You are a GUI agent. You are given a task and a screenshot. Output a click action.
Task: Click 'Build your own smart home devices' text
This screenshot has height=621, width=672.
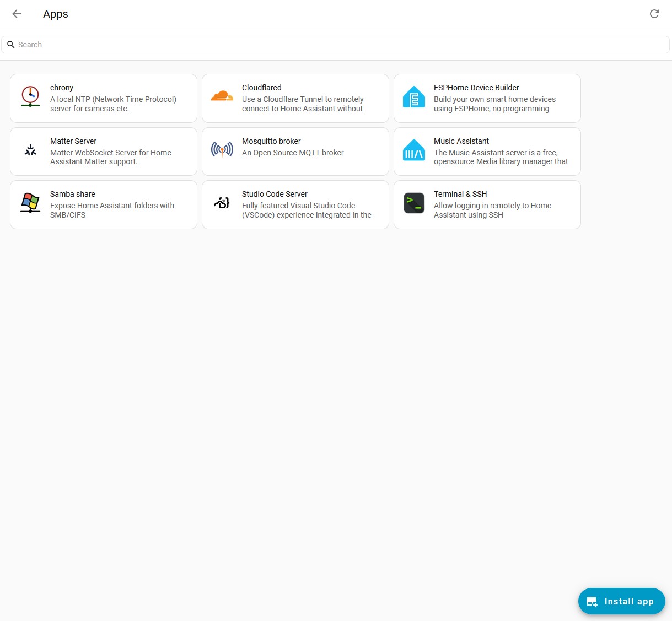point(494,104)
